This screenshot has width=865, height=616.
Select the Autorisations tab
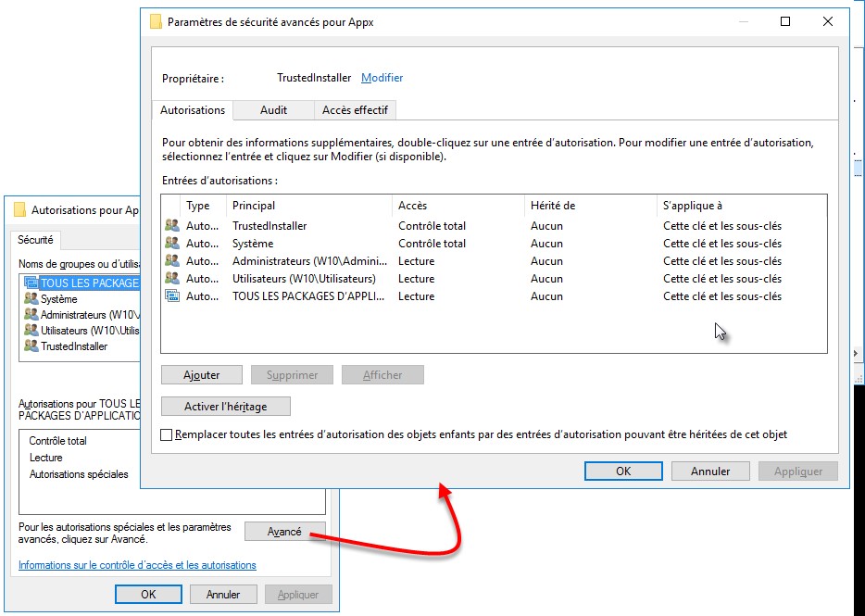coord(193,110)
